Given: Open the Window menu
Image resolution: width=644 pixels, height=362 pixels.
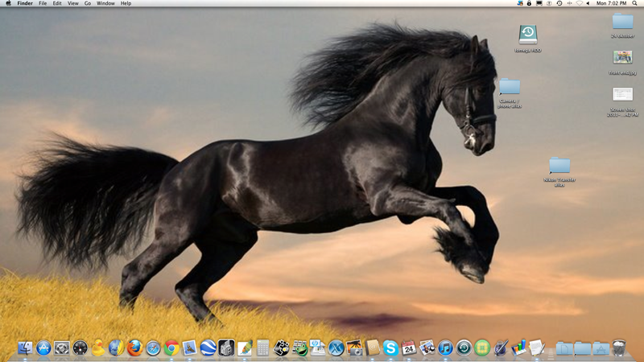Looking at the screenshot, I should (x=105, y=3).
